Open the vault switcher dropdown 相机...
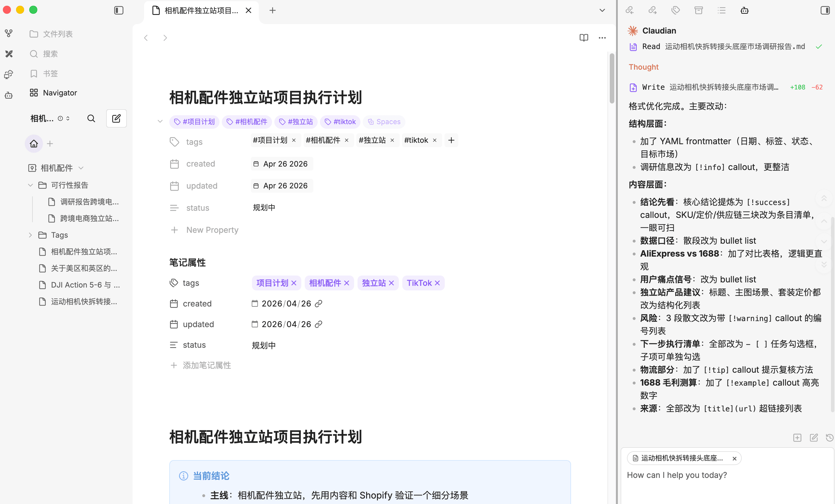 point(50,118)
